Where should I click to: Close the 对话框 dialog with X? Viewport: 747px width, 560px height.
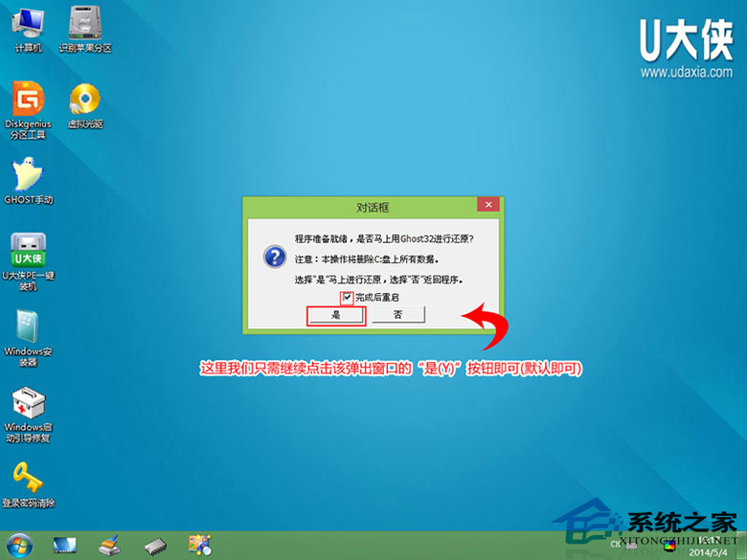[x=488, y=205]
